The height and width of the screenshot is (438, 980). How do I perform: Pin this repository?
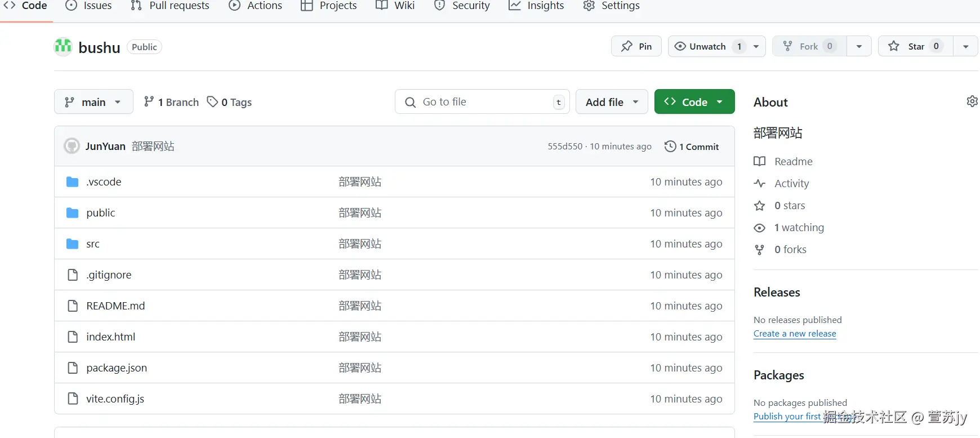coord(636,46)
